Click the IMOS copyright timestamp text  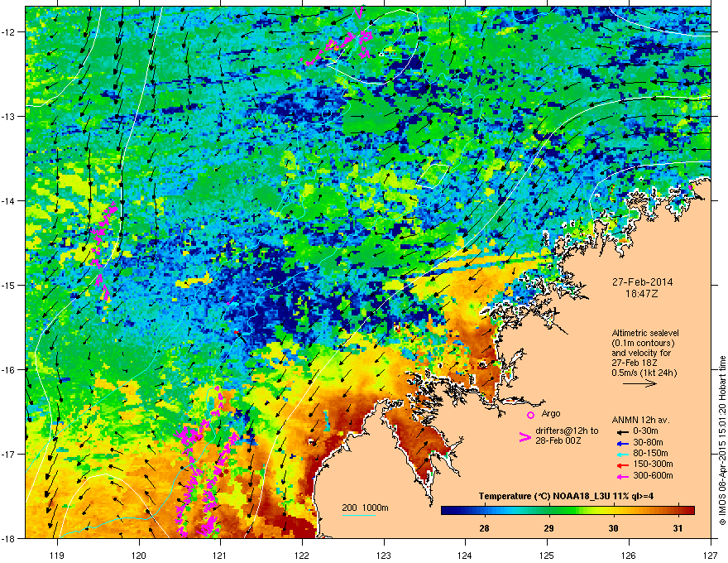[x=722, y=440]
